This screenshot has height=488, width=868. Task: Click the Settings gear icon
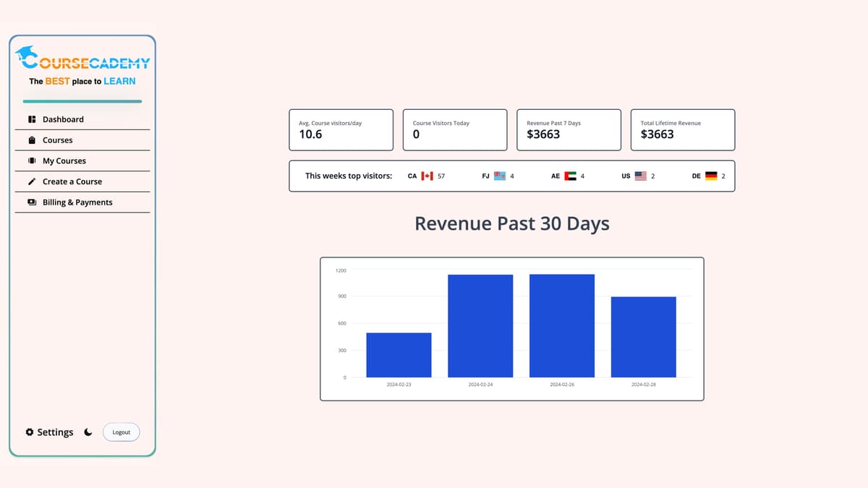tap(30, 432)
